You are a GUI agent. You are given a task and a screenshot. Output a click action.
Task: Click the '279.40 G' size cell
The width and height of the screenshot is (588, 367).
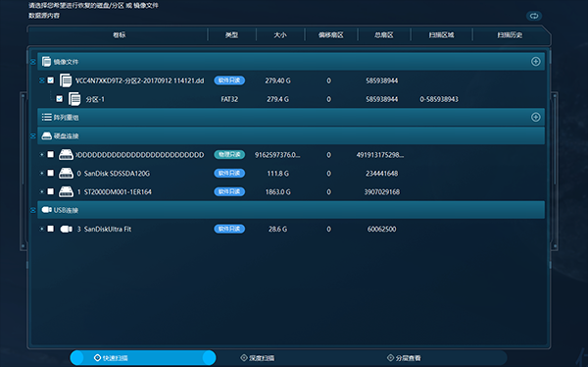(278, 80)
